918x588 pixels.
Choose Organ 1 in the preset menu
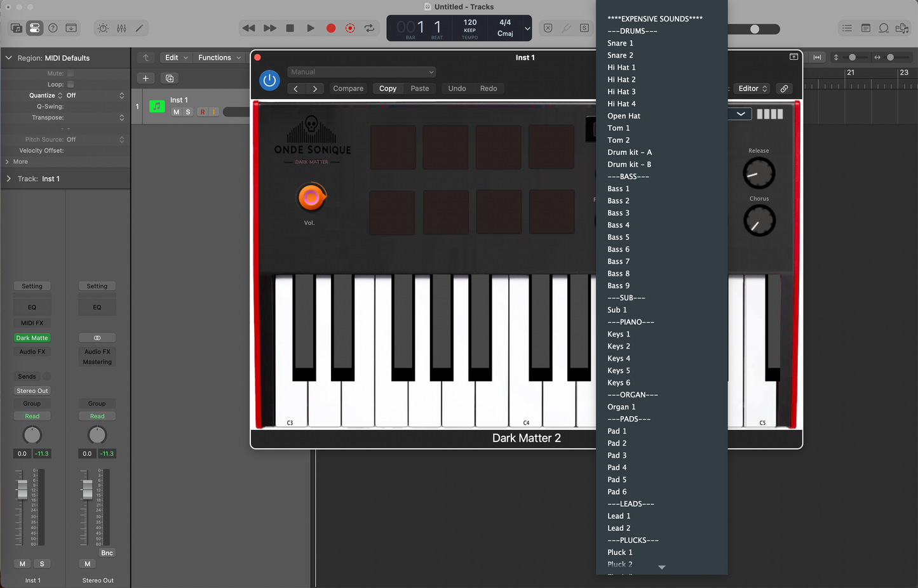(x=621, y=407)
